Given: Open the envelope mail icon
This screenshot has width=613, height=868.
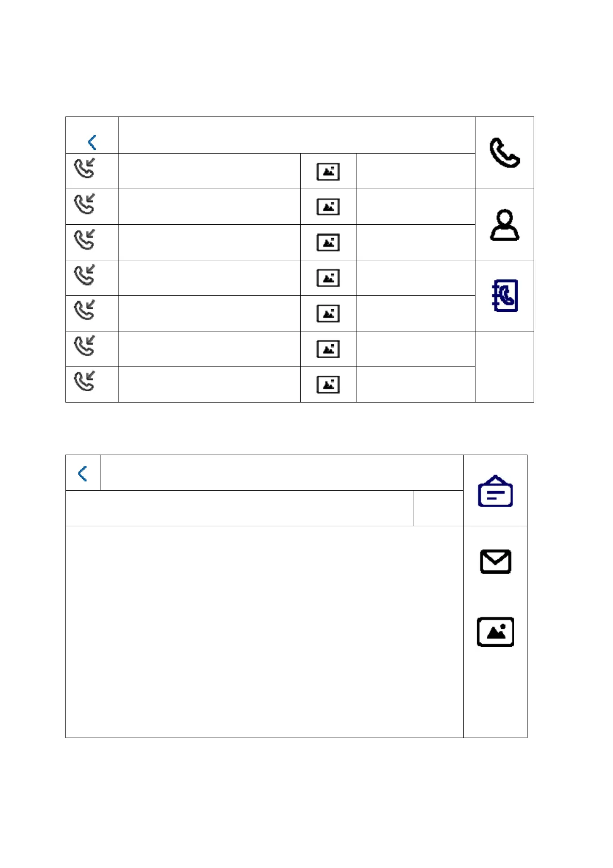Looking at the screenshot, I should (495, 561).
